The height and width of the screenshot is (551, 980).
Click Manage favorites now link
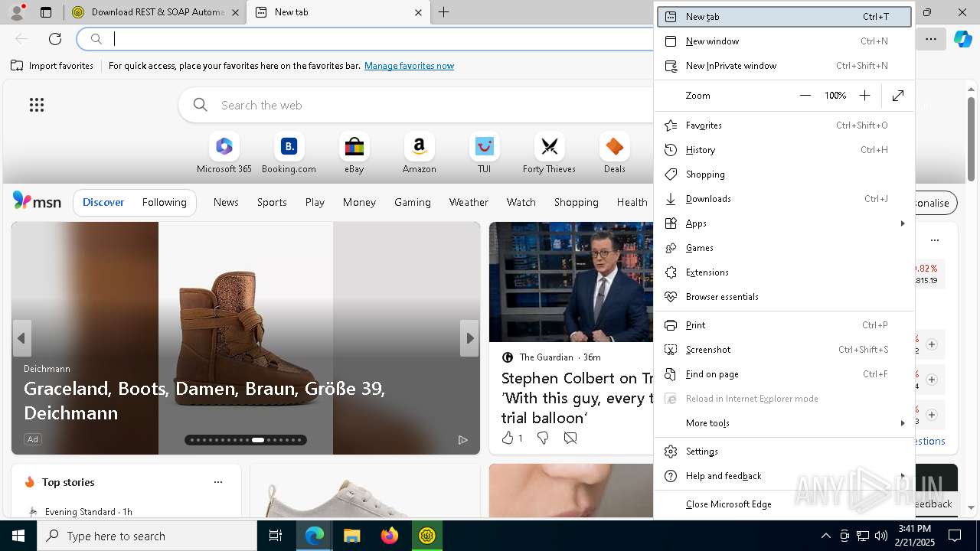tap(410, 66)
